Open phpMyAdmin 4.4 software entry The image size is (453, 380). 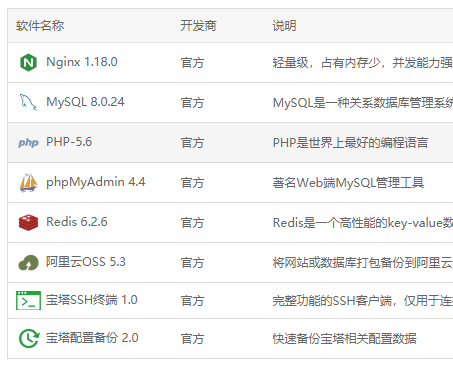(96, 182)
